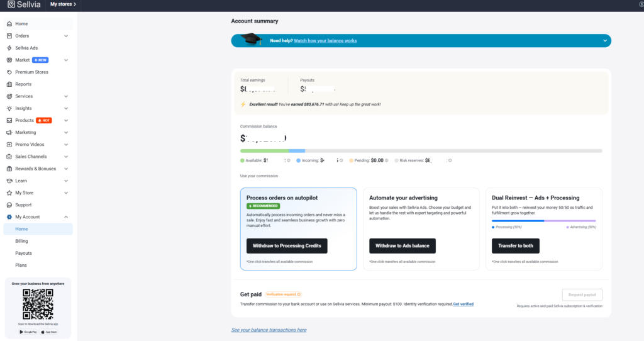644x341 pixels.
Task: Click the Premium Stores tag icon
Action: pyautogui.click(x=9, y=72)
